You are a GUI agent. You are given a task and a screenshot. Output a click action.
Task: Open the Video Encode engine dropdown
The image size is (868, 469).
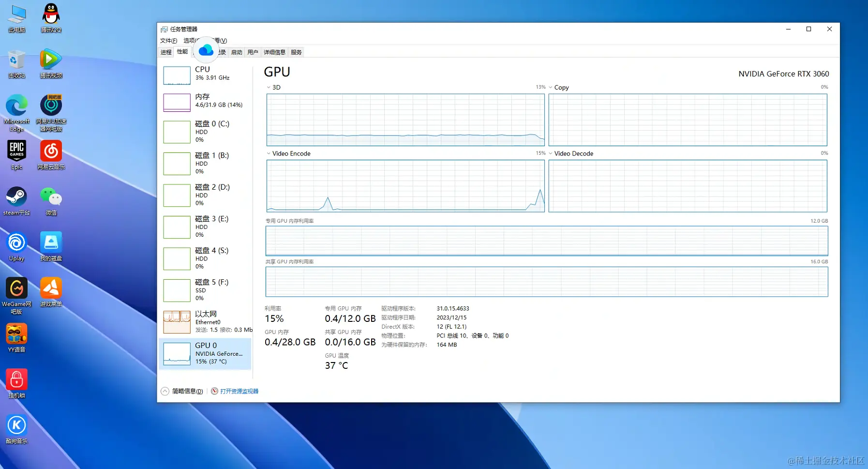pyautogui.click(x=288, y=153)
